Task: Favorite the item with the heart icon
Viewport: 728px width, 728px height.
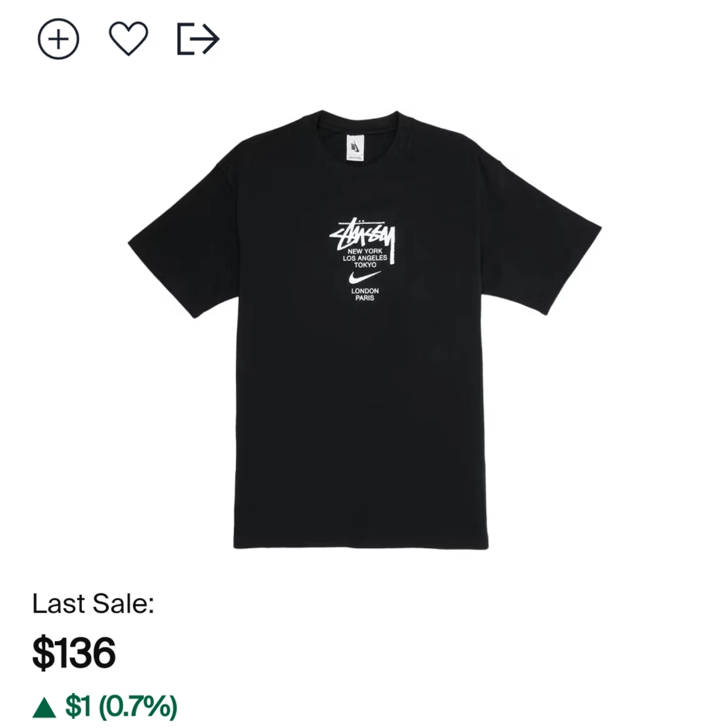Action: [128, 39]
